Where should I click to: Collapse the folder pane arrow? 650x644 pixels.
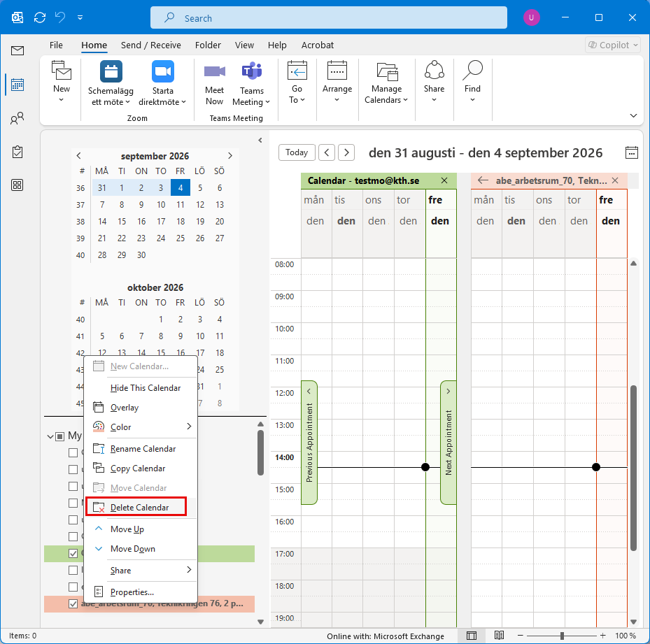pyautogui.click(x=260, y=140)
